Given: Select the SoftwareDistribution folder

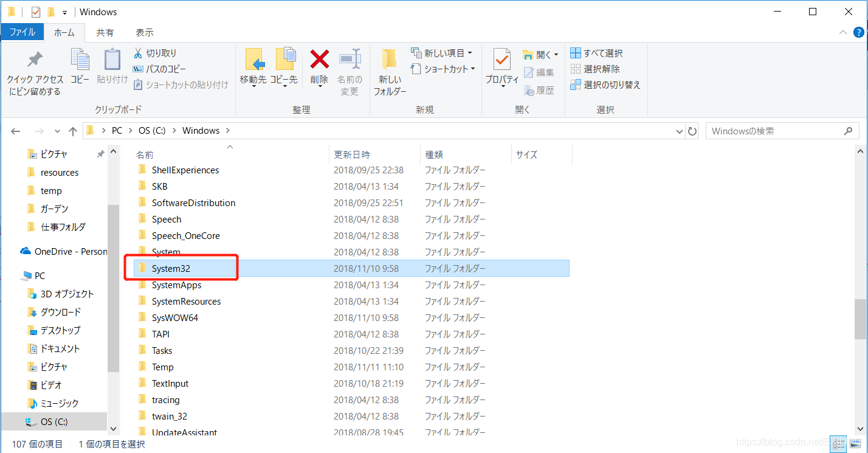Looking at the screenshot, I should [x=193, y=202].
